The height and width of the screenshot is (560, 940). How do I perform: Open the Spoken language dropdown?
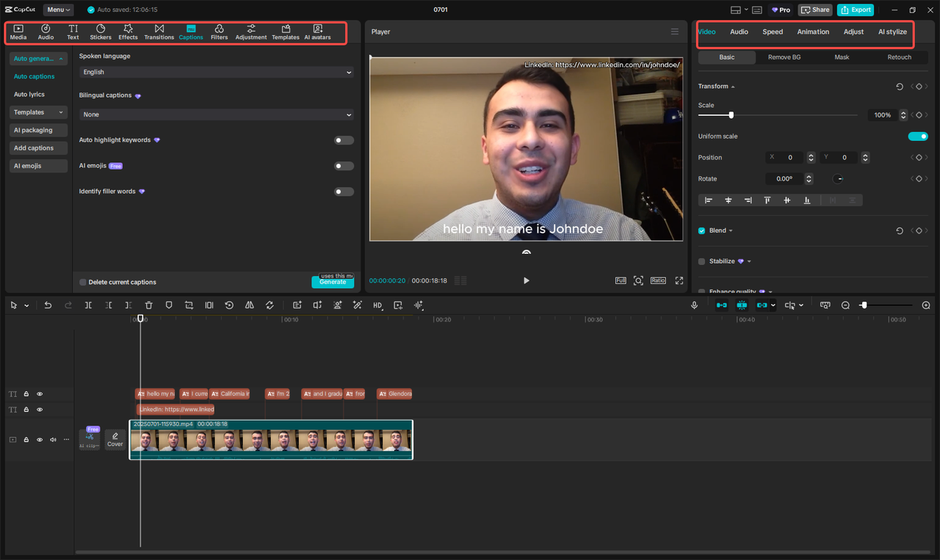tap(216, 72)
